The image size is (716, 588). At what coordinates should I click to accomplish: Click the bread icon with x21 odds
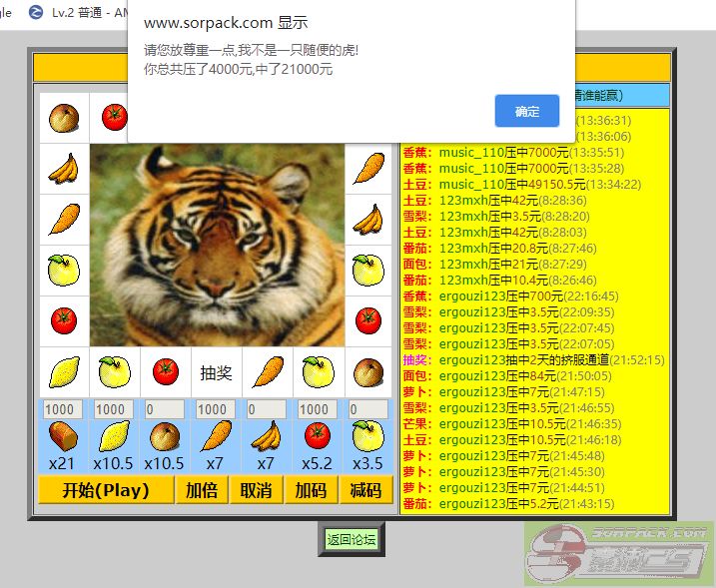click(x=62, y=436)
